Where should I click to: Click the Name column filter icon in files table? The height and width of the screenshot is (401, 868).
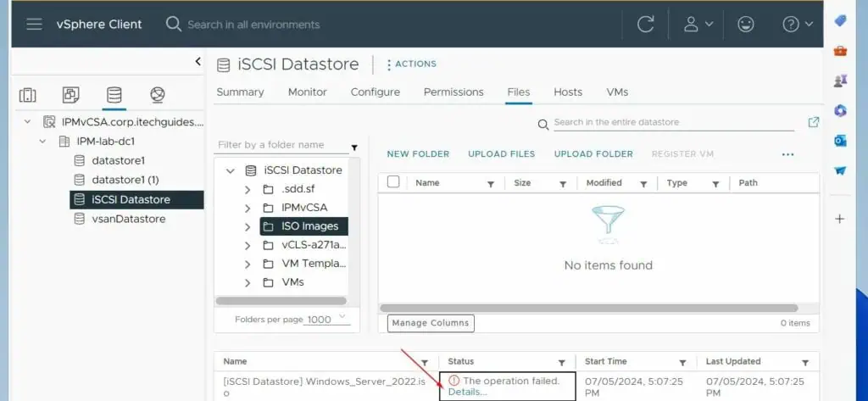point(491,184)
